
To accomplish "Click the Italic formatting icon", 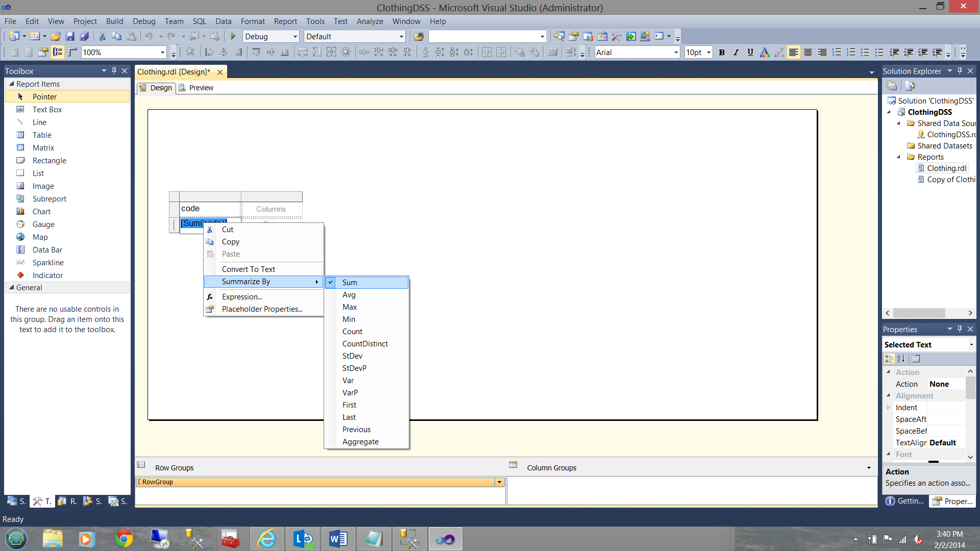I will pos(736,52).
